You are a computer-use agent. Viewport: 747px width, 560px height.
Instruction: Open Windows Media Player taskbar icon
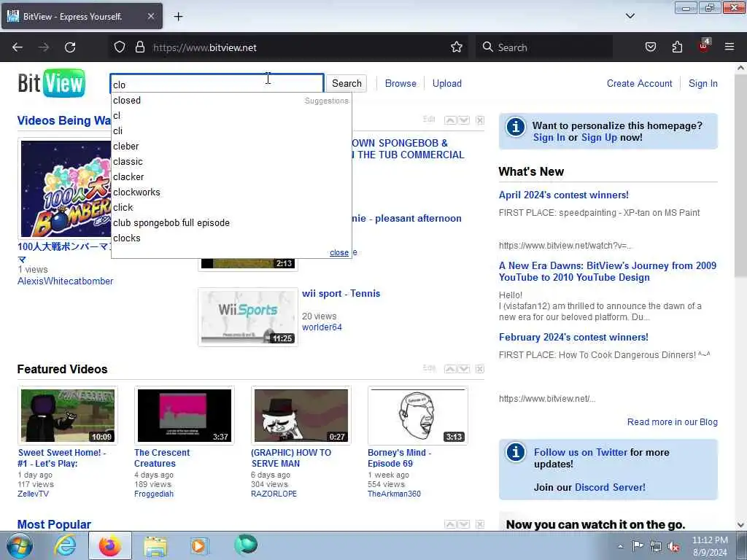coord(200,546)
